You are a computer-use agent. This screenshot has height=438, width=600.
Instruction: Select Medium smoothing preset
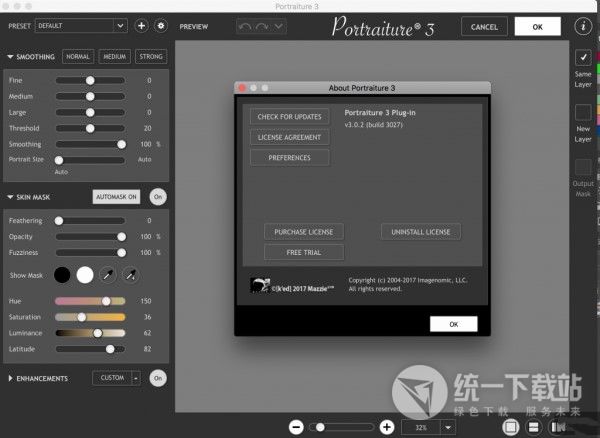tap(114, 57)
